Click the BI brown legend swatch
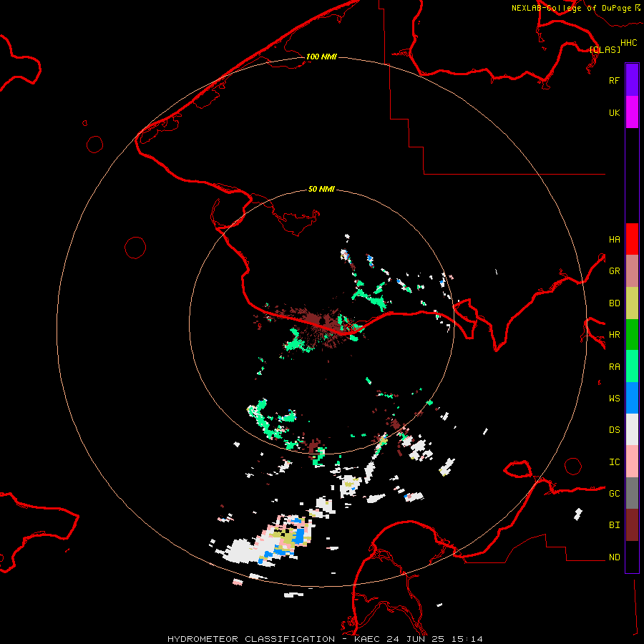 632,525
